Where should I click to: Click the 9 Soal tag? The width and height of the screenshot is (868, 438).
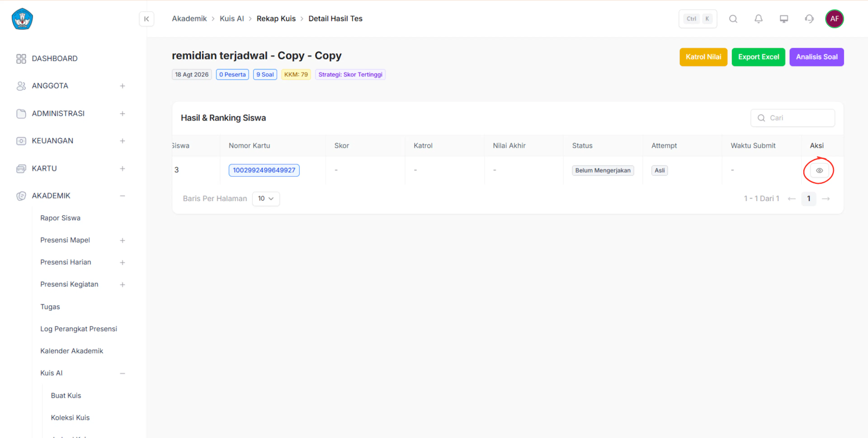click(265, 75)
